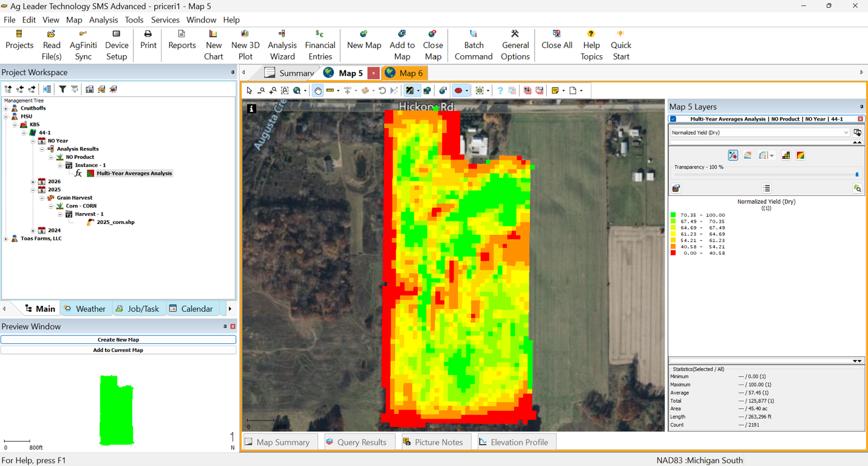Open General Options

click(x=515, y=45)
